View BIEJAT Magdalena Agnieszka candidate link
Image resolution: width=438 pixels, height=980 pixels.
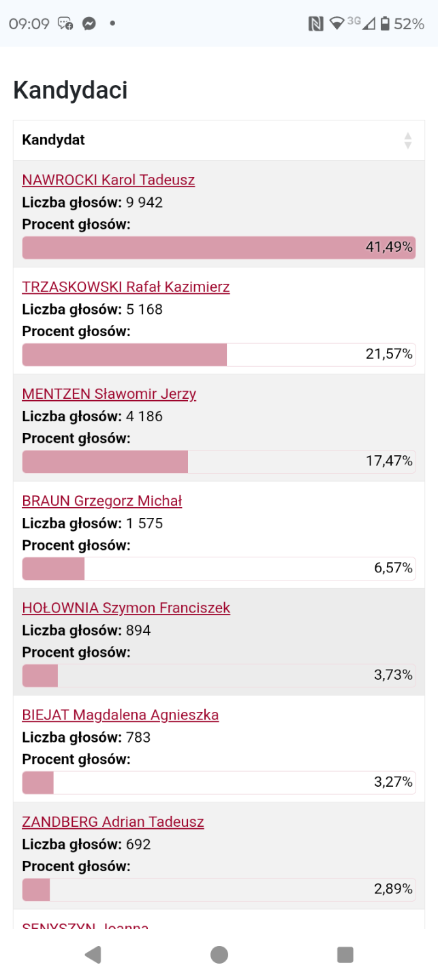tap(121, 715)
